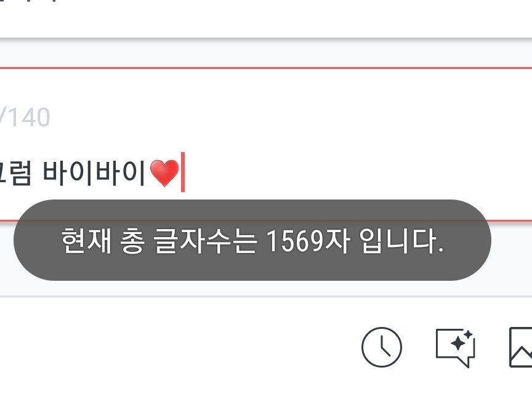
Task: Tap the sparkle speech bubble icon
Action: pos(455,348)
